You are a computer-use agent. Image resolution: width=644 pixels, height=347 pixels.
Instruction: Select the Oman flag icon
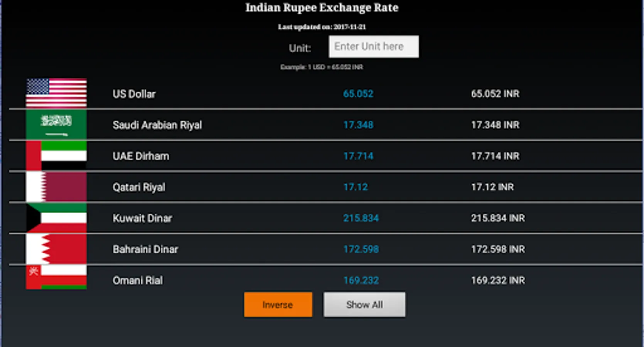tap(56, 277)
